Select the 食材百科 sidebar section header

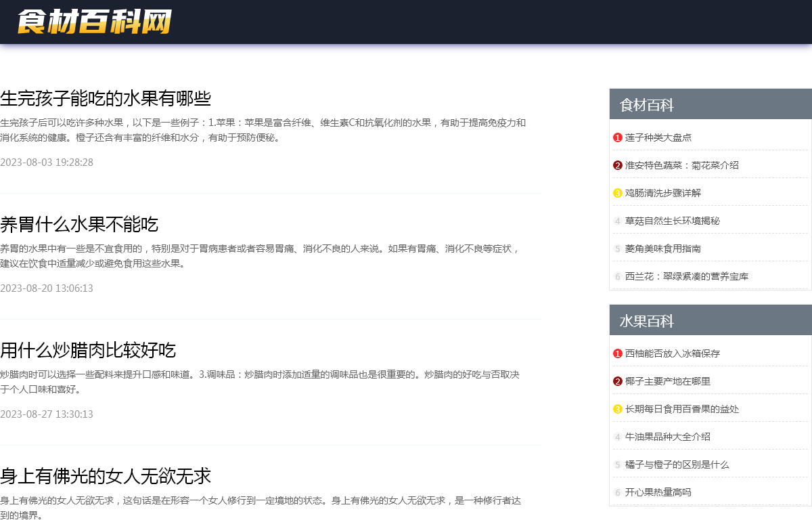click(647, 105)
